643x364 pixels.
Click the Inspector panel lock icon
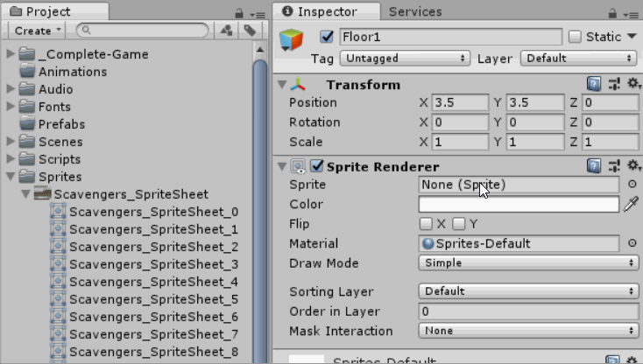point(612,13)
